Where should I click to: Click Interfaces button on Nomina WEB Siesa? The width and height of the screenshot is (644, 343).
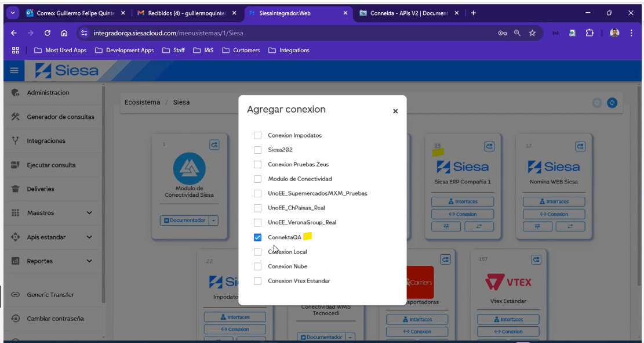click(554, 201)
